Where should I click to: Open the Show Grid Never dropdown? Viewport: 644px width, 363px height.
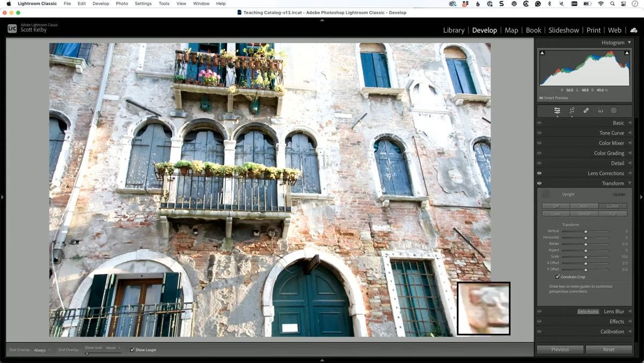coord(113,348)
